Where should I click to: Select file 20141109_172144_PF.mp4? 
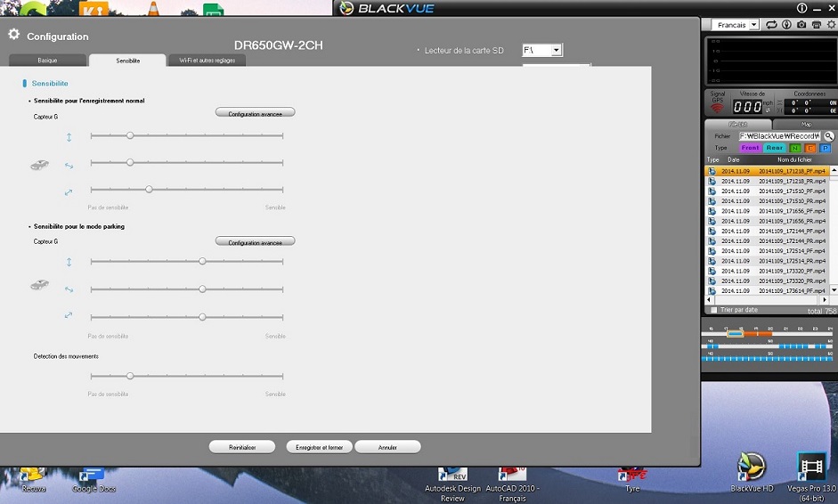coord(768,231)
